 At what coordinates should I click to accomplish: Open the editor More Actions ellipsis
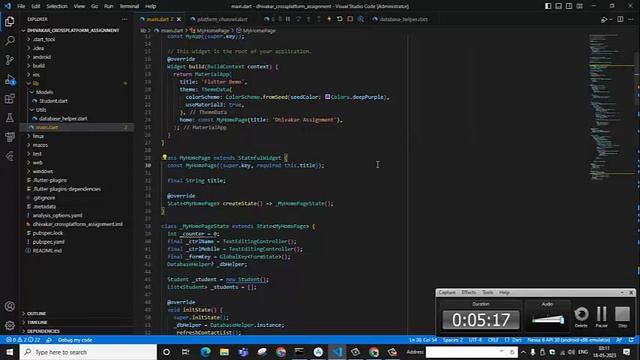631,19
